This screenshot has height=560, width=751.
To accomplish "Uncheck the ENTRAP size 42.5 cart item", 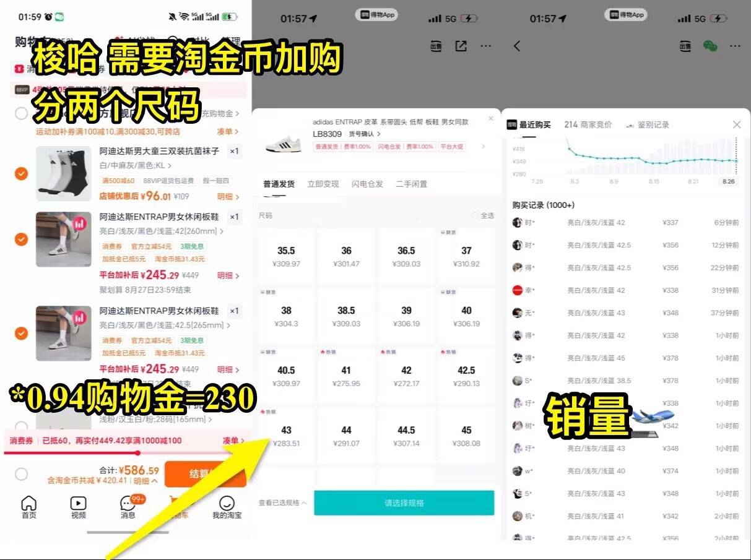I will point(21,334).
